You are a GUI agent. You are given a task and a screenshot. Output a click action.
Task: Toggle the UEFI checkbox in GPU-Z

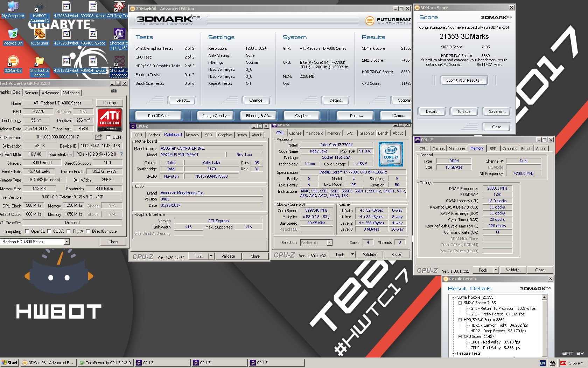[108, 137]
